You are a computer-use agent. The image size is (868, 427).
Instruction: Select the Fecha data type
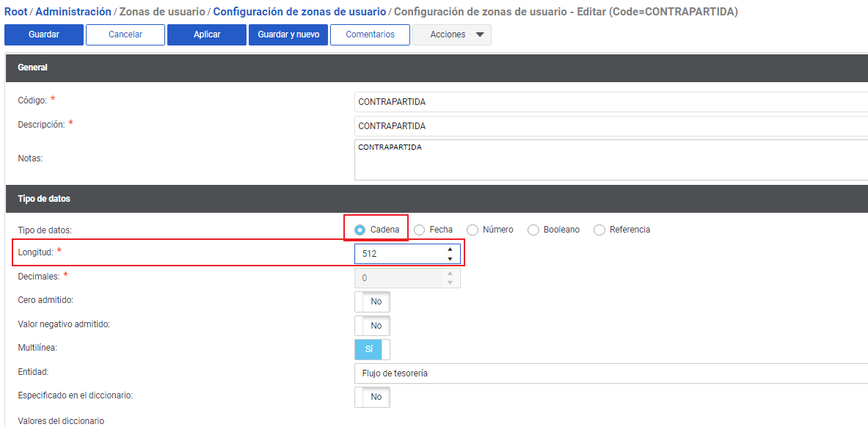coord(420,230)
